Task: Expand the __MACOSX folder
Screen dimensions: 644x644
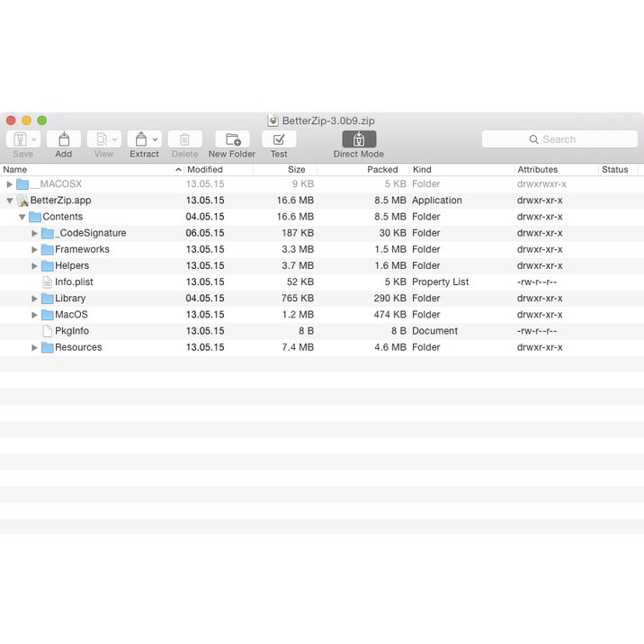Action: (10, 184)
